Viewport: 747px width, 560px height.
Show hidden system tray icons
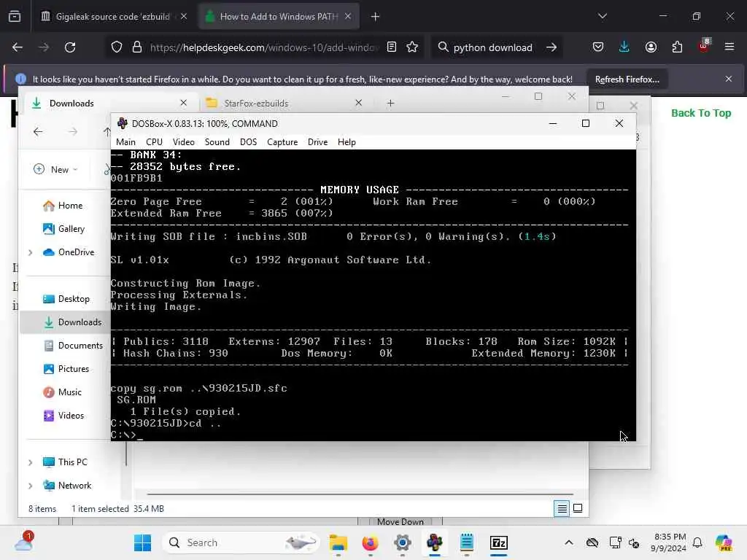coord(569,542)
